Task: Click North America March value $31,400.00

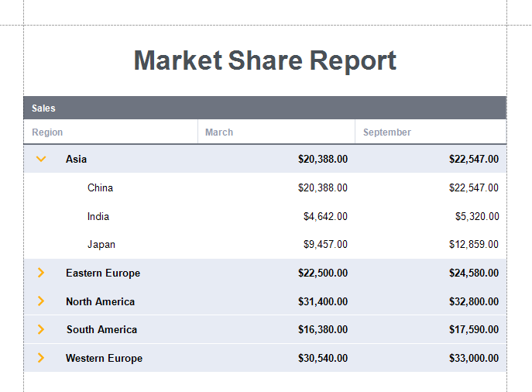Action: coord(322,301)
